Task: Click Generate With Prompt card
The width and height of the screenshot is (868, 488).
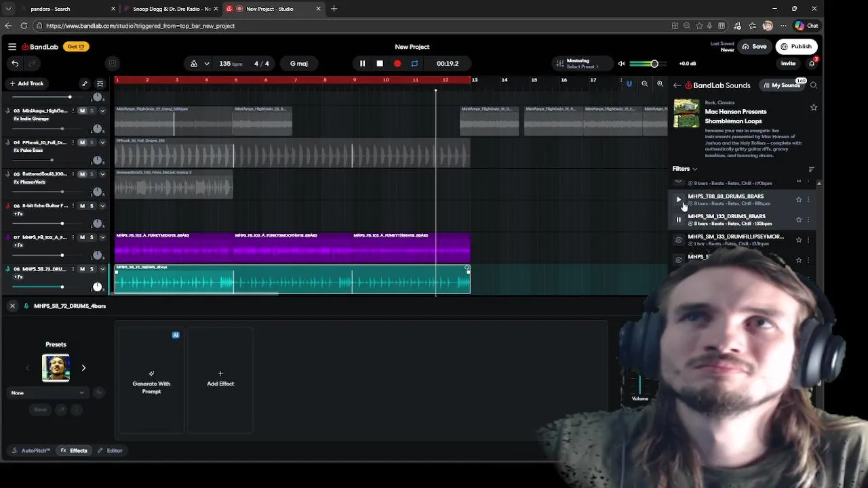Action: click(151, 381)
